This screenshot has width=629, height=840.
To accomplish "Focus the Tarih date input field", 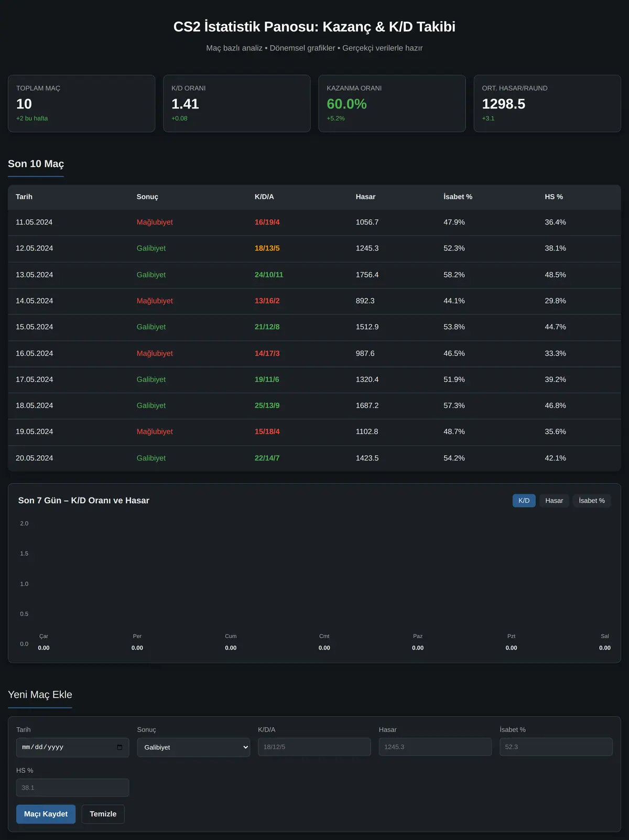I will coord(72,747).
